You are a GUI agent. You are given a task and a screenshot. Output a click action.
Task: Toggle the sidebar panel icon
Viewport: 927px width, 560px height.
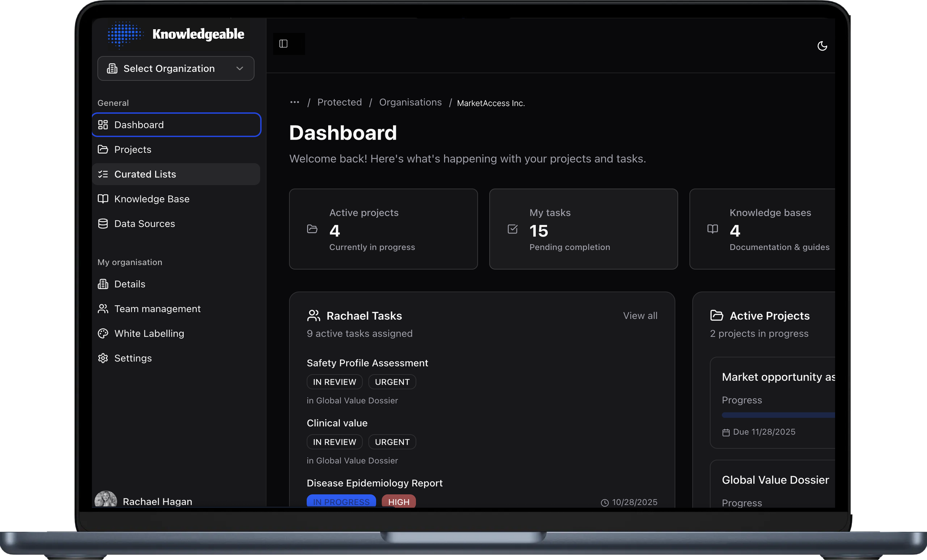click(x=283, y=44)
